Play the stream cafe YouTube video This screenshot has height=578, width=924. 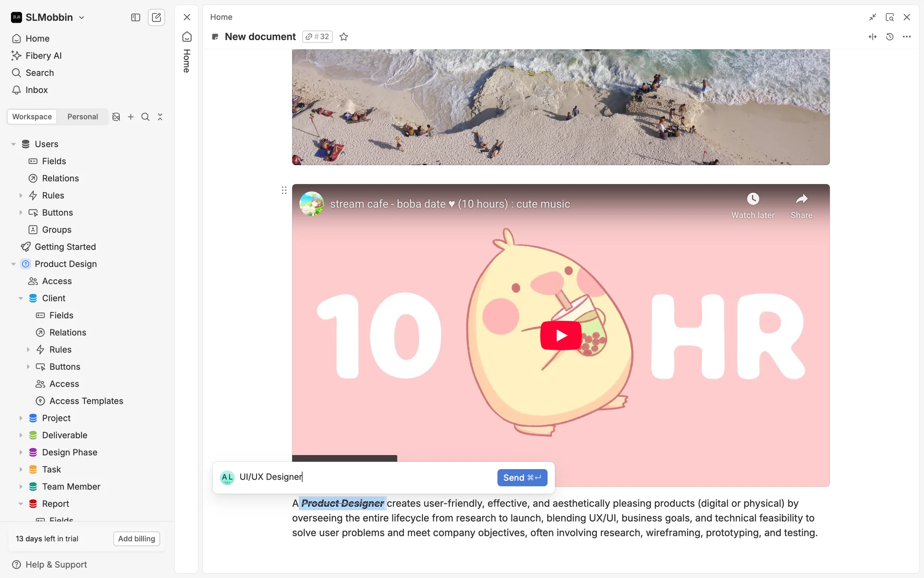tap(561, 335)
